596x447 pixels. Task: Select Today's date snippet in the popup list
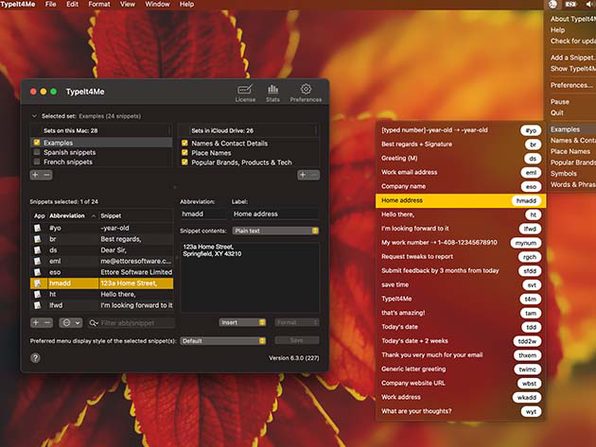pos(461,327)
